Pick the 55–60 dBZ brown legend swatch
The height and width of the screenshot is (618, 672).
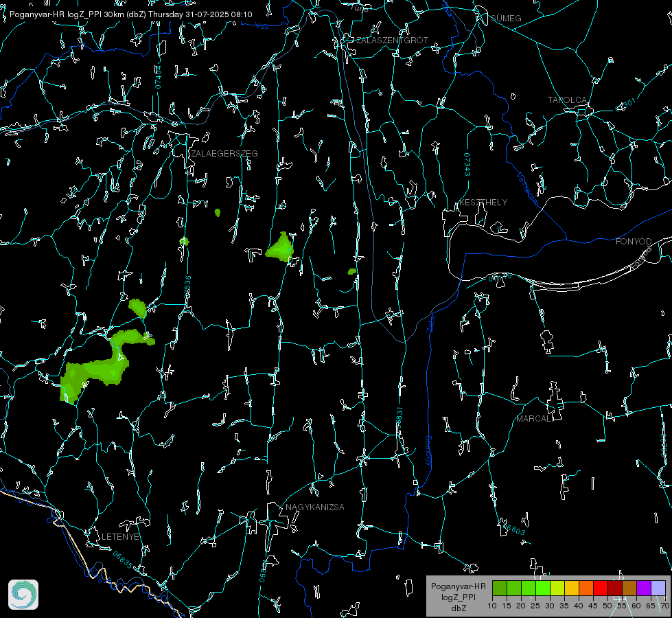[629, 588]
